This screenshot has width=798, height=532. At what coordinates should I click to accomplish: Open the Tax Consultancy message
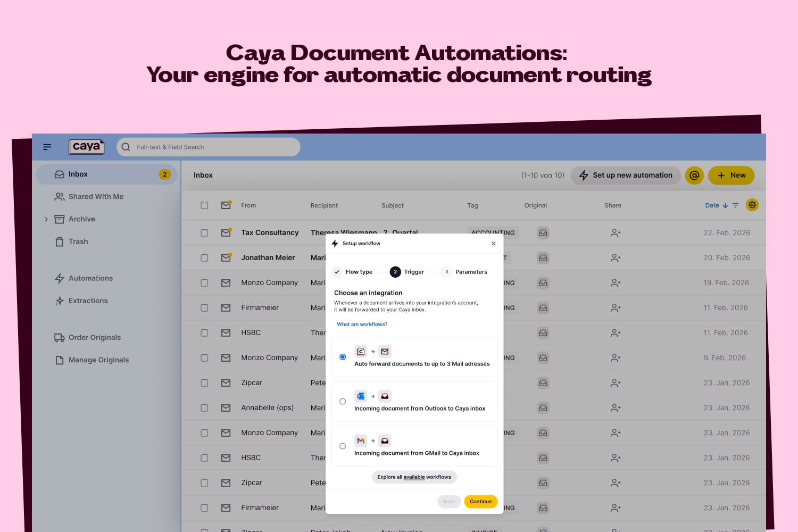pos(270,232)
